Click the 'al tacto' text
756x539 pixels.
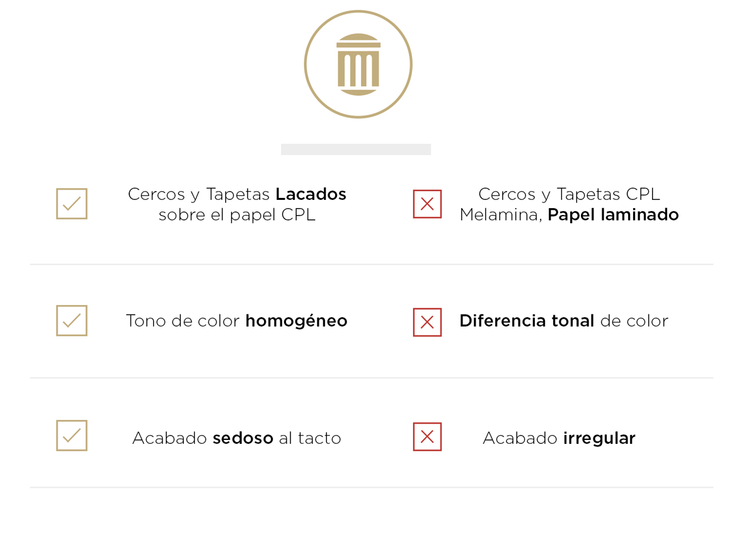(x=310, y=438)
